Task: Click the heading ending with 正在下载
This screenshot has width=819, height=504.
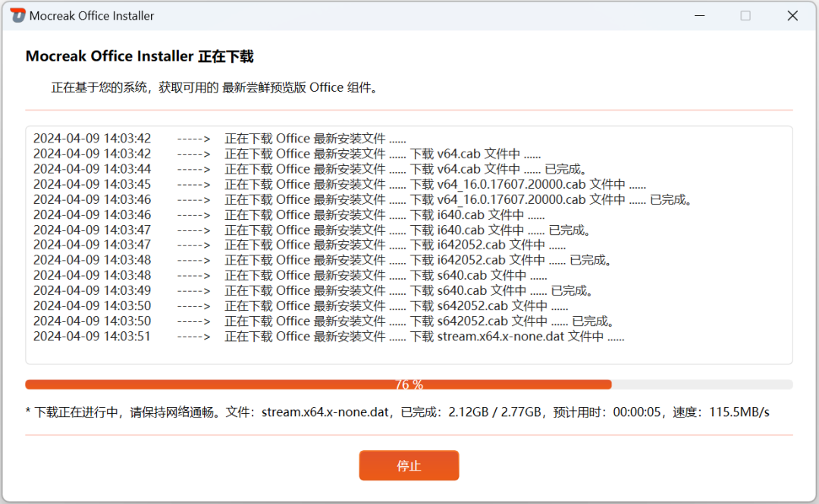Action: pos(140,57)
